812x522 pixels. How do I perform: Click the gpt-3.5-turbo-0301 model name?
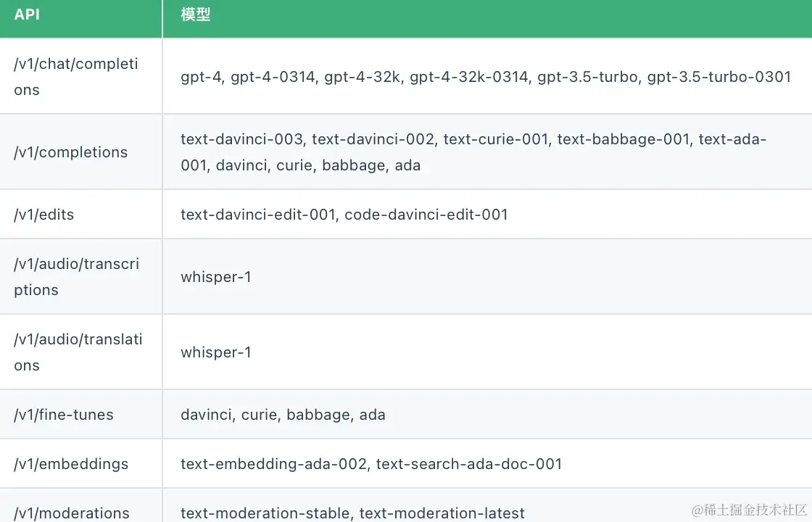pos(718,77)
